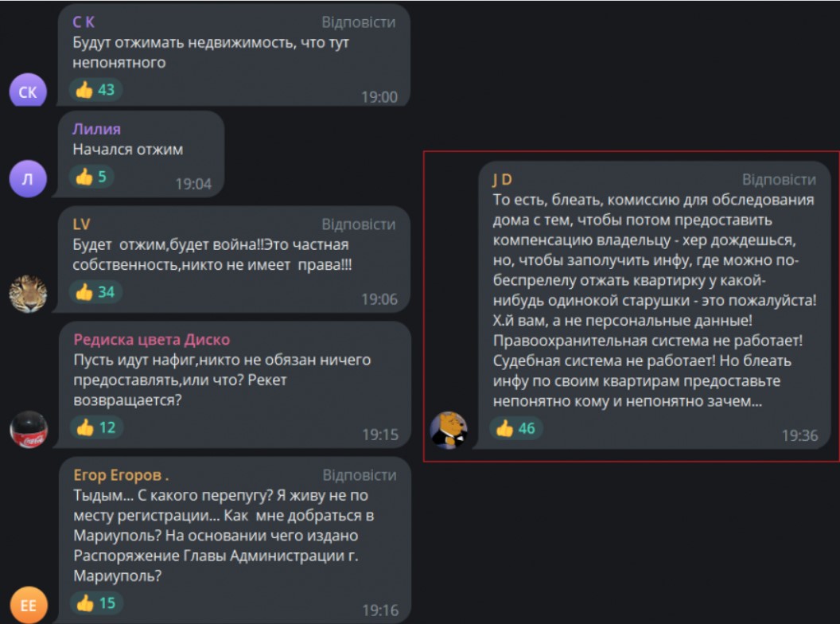840x624 pixels.
Task: Open the orange EE avatar profile
Action: point(28,605)
